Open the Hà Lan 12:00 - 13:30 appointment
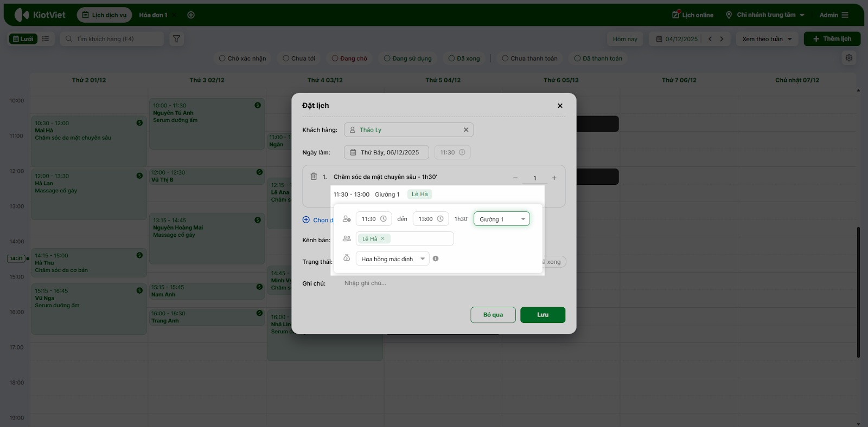 click(x=89, y=194)
